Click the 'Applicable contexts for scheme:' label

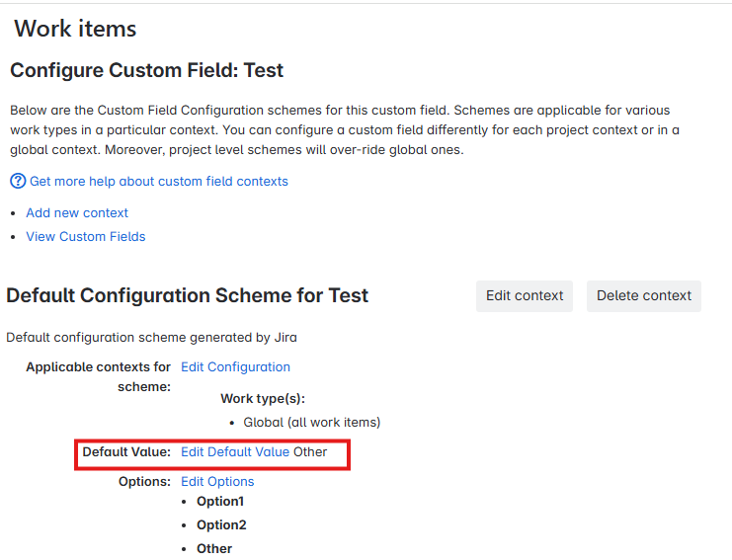click(99, 377)
